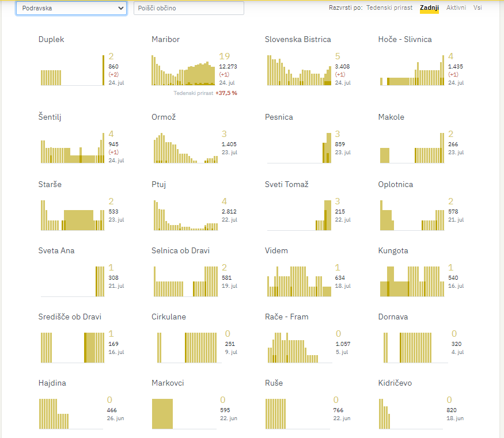Click the Cirkulane bar chart
This screenshot has width=504, height=438.
tap(189, 348)
